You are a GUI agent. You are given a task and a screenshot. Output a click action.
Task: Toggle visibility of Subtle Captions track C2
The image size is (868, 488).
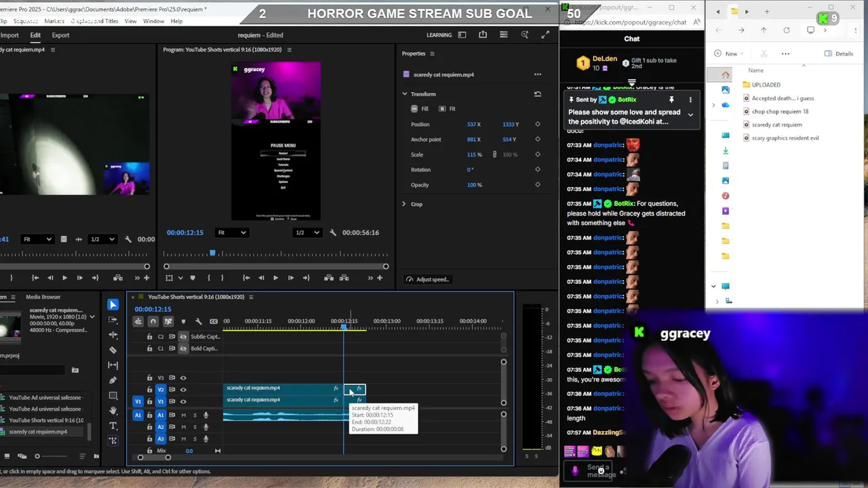(182, 337)
